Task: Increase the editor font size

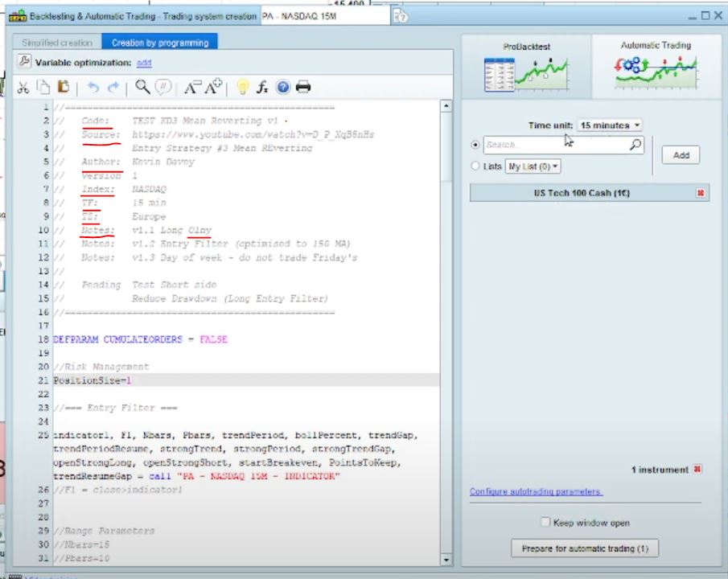Action: click(x=213, y=88)
